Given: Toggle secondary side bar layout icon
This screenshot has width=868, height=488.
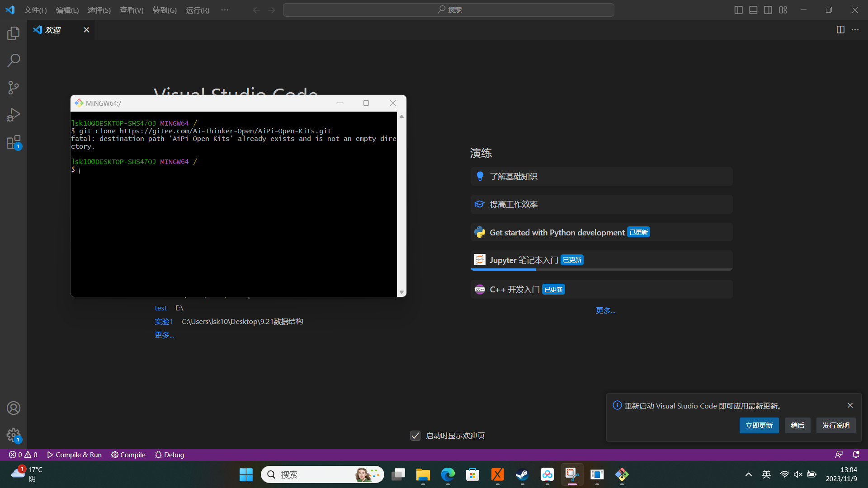Looking at the screenshot, I should coord(768,10).
